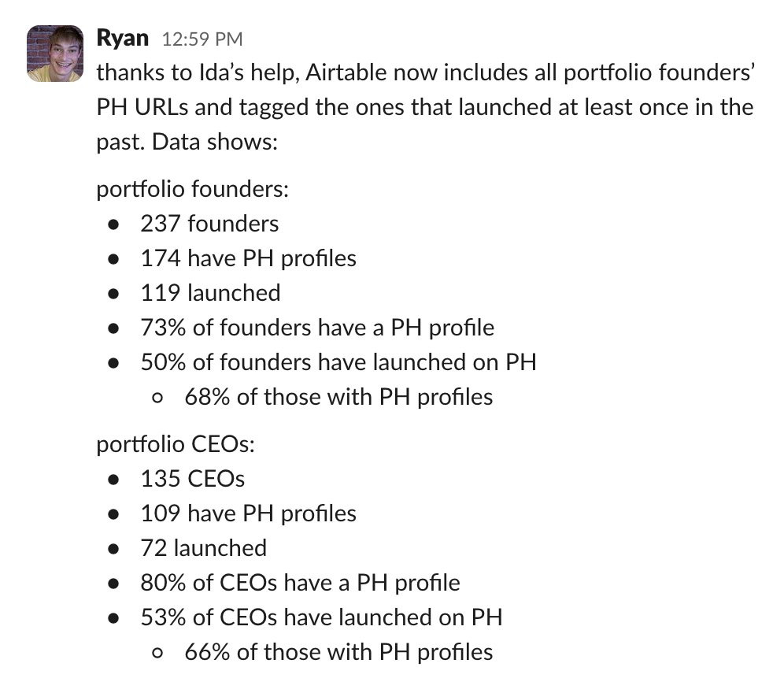The height and width of the screenshot is (682, 784).
Task: Open Ryan's profile picture avatar
Action: click(x=55, y=54)
